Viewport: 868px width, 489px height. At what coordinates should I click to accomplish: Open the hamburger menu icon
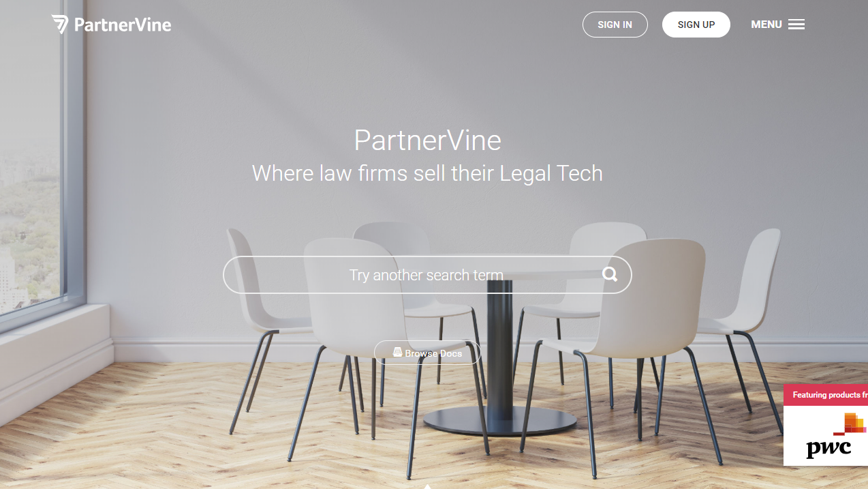click(796, 25)
